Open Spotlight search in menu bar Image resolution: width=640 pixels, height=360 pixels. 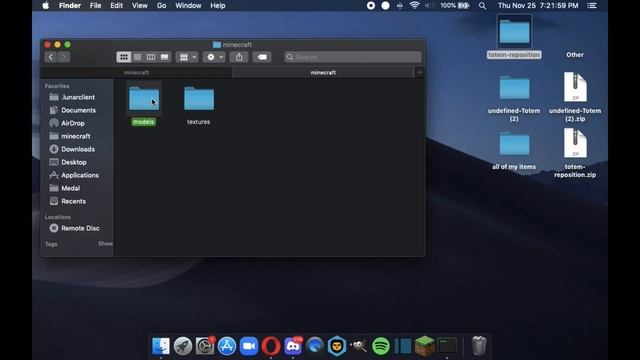pyautogui.click(x=482, y=6)
